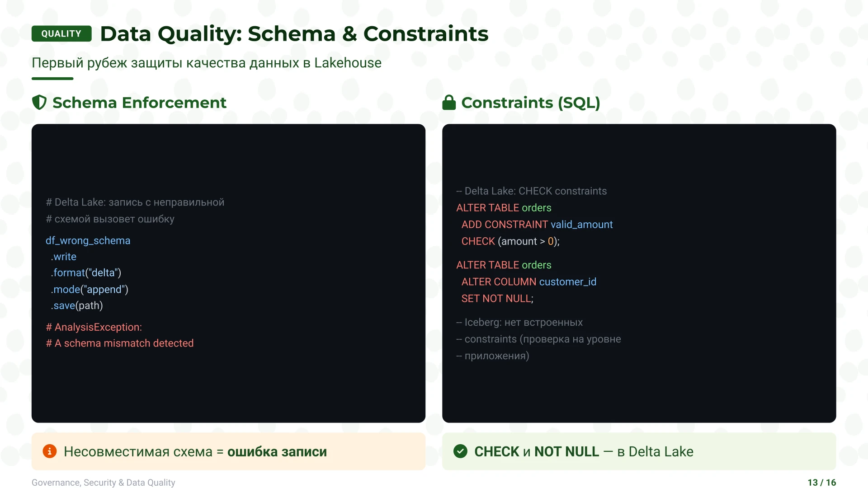Click the Governance, Security & Data Quality footer
Viewport: 868px width, 488px height.
pyautogui.click(x=103, y=483)
